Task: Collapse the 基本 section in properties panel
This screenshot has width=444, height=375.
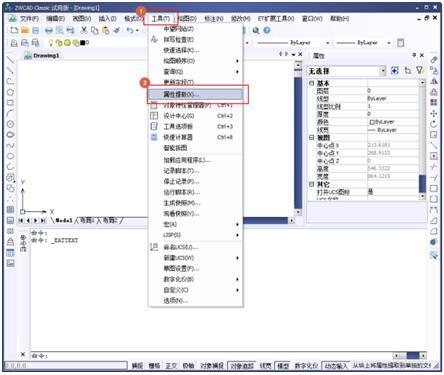Action: 312,83
